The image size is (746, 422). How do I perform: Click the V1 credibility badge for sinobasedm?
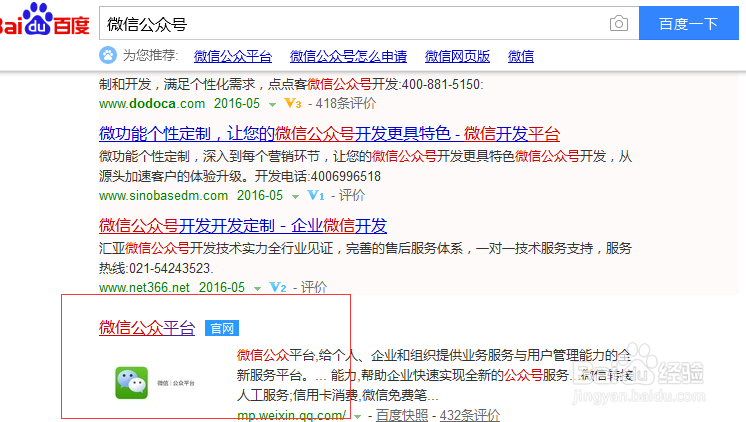coord(316,195)
